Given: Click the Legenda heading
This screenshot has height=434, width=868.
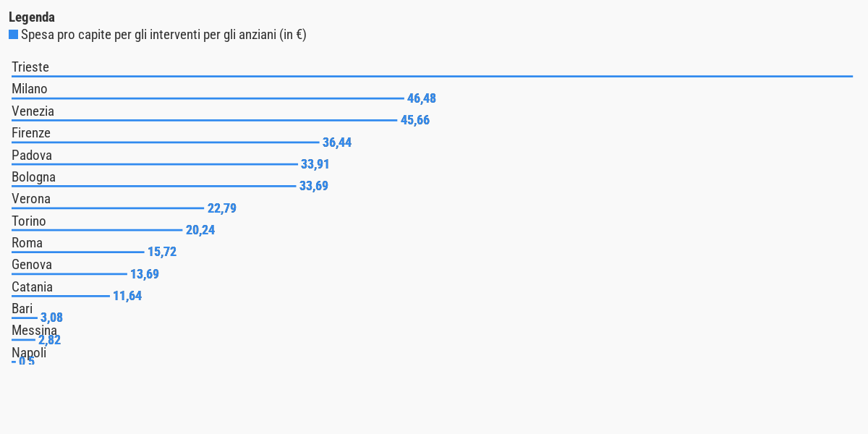Looking at the screenshot, I should point(32,17).
